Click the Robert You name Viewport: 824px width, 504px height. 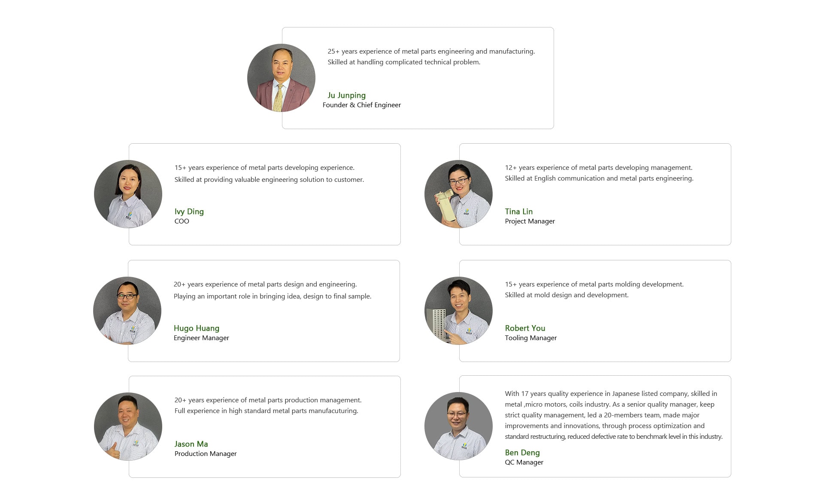525,328
